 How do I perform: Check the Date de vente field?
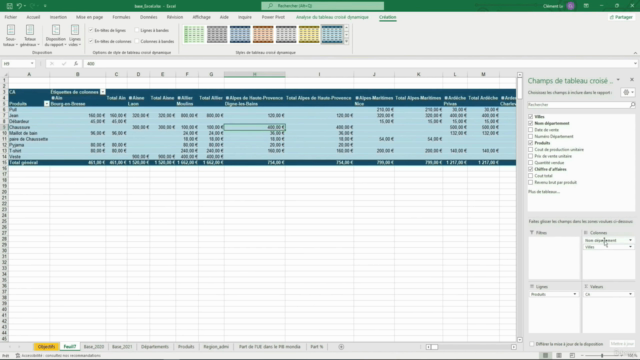531,130
